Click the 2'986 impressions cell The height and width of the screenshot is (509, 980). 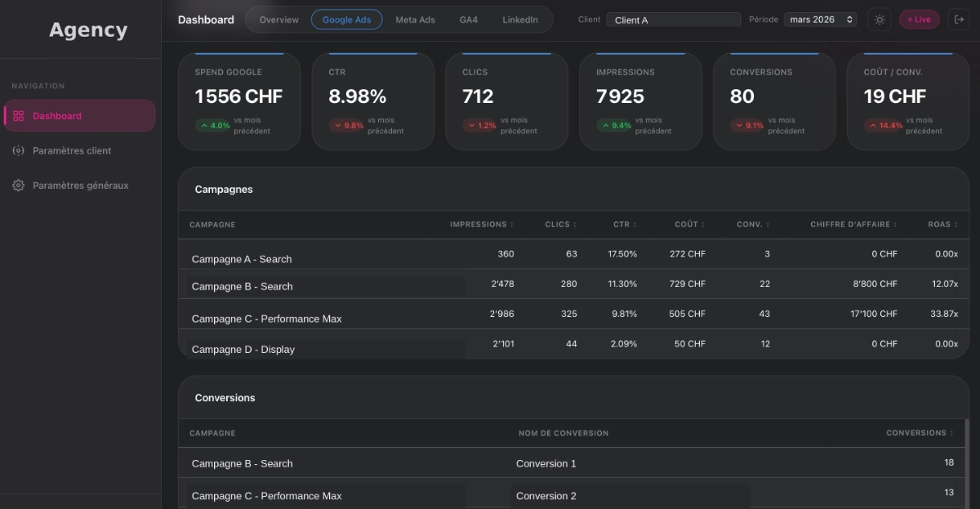tap(502, 314)
